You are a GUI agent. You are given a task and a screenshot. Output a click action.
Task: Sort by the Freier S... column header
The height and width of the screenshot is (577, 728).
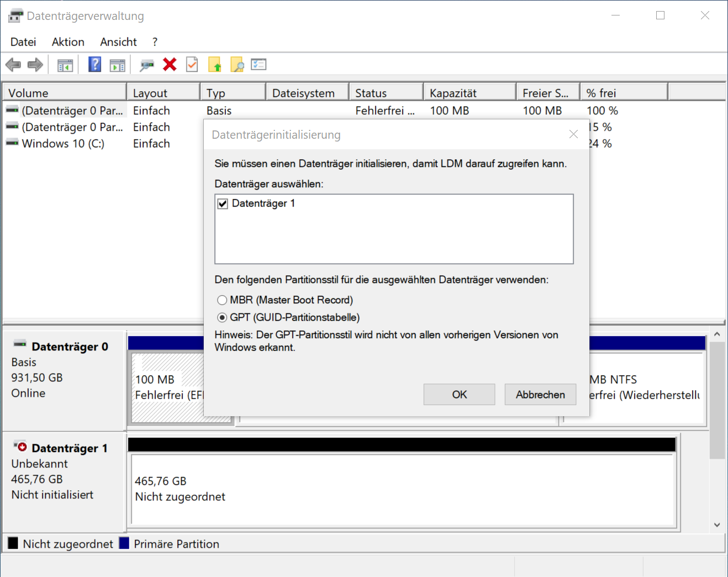pos(548,93)
